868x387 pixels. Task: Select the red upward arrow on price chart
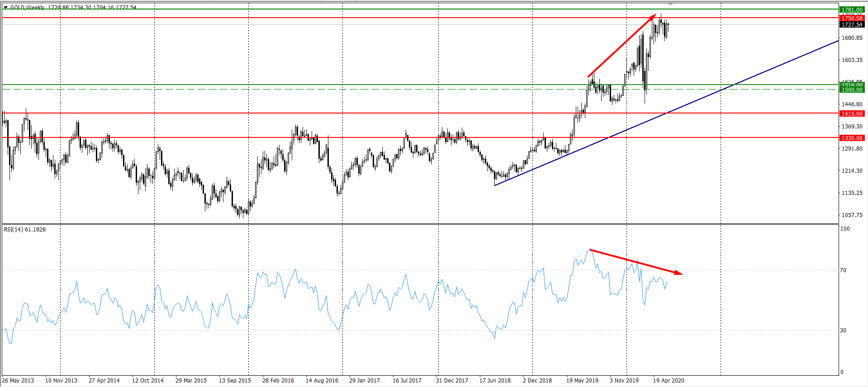621,45
